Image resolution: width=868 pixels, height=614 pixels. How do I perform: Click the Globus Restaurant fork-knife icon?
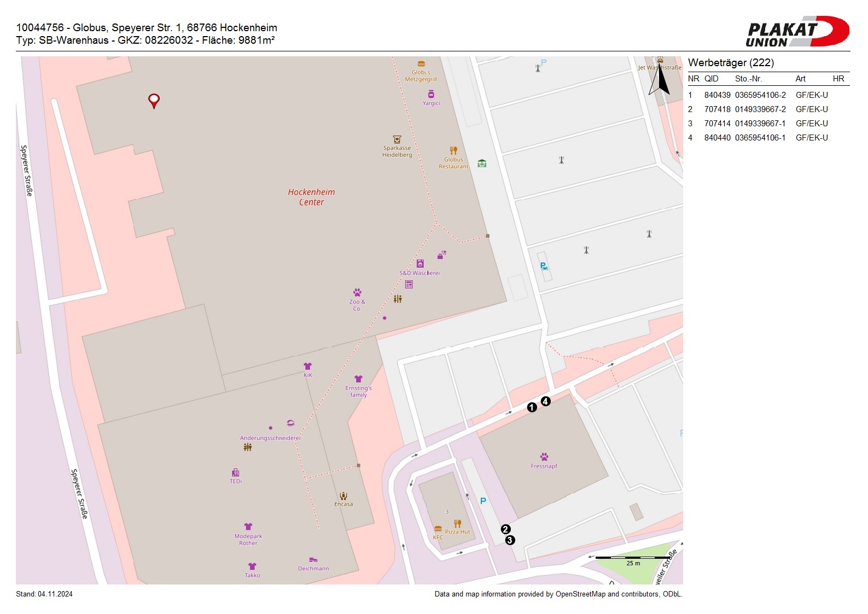(453, 150)
